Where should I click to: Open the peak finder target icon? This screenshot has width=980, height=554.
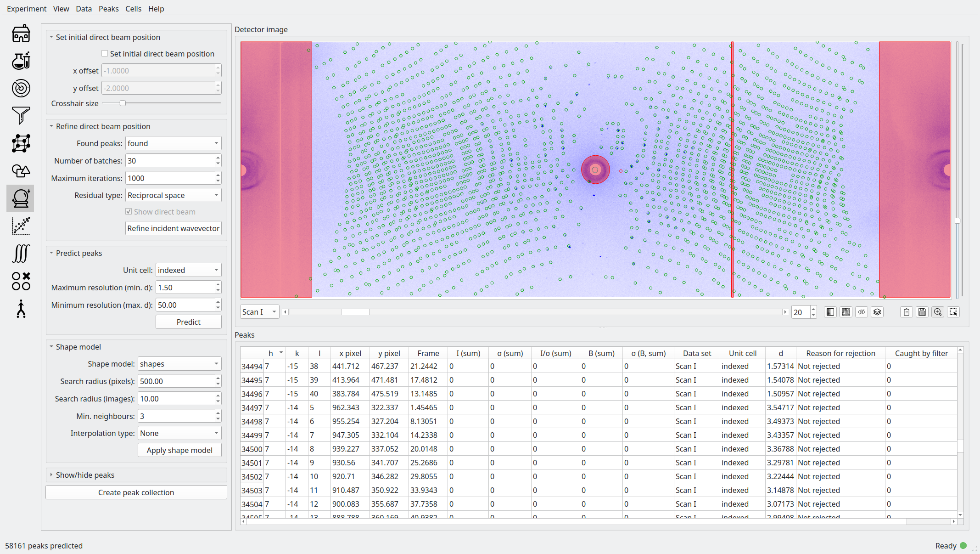21,88
